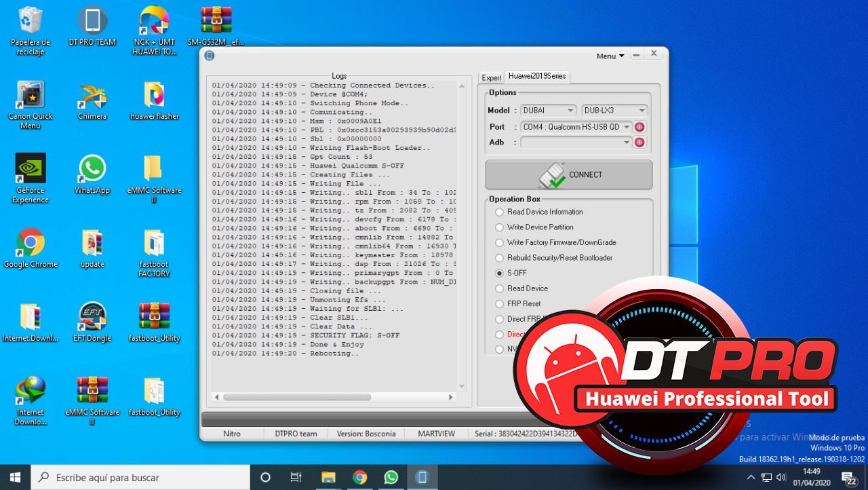The height and width of the screenshot is (490, 868).
Task: Click 'MARTVIEW' in the status bar
Action: point(437,434)
